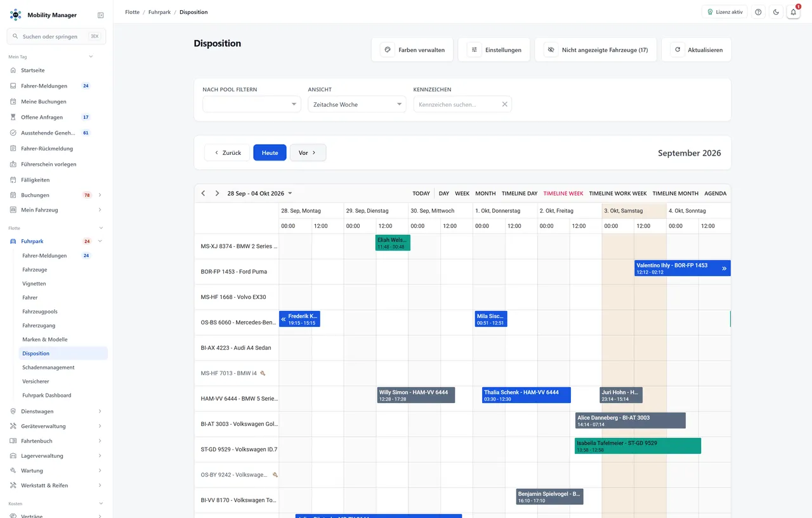
Task: Click the Mobility Manager logo icon
Action: [x=15, y=15]
